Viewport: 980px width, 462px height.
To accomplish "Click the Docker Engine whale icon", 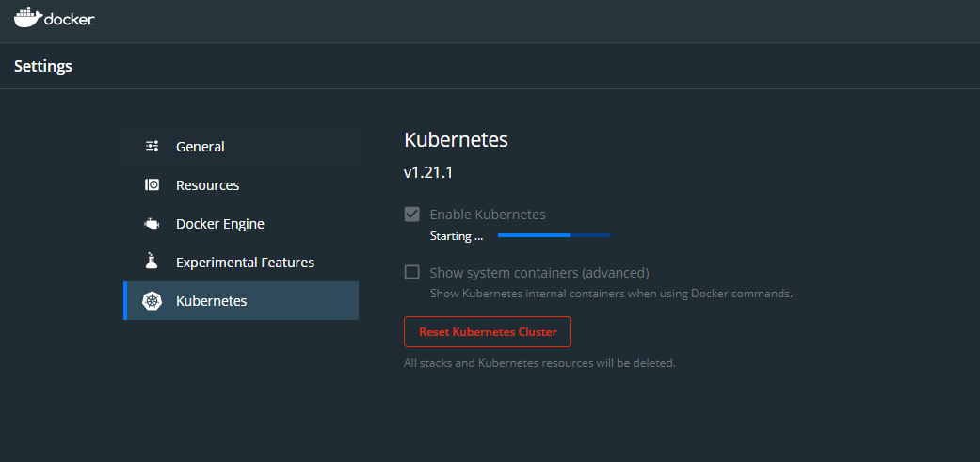I will coord(152,224).
